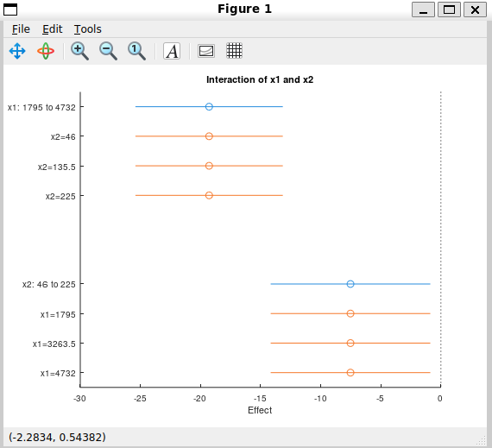The width and height of the screenshot is (492, 448).
Task: Maximize the Figure 1 window
Action: [x=449, y=9]
